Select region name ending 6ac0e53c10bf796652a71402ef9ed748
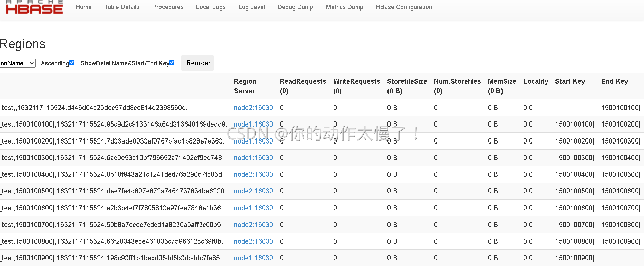The image size is (644, 266). point(112,158)
